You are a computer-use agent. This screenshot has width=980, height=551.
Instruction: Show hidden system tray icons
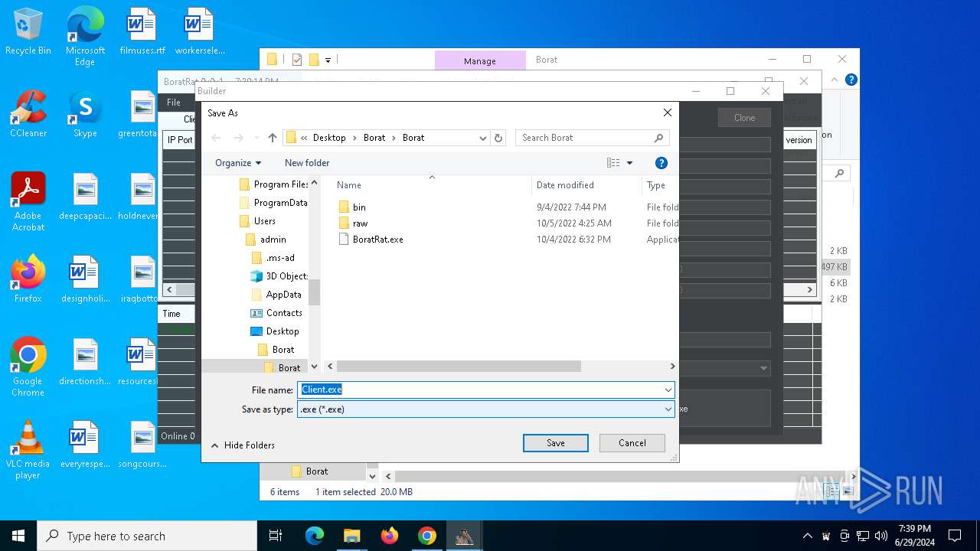(807, 536)
